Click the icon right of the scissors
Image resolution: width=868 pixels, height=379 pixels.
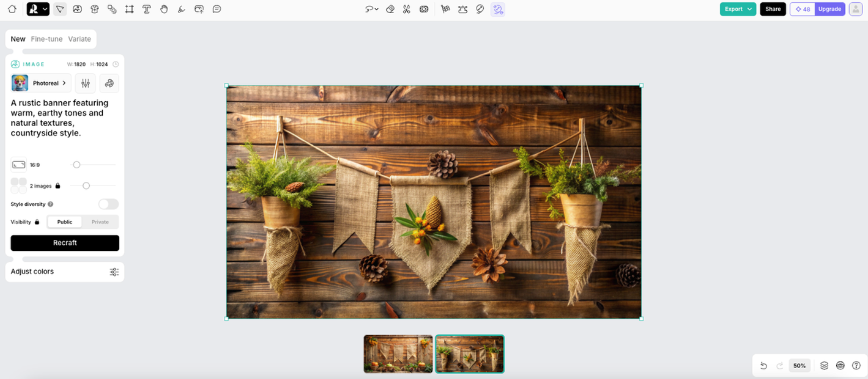tap(424, 9)
